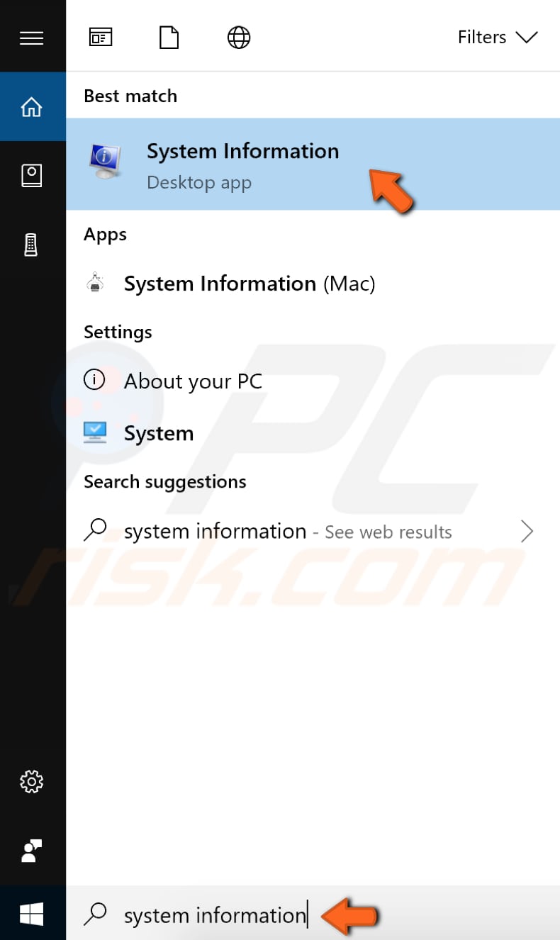
Task: Open the Feedback icon in the sidebar
Action: click(33, 851)
